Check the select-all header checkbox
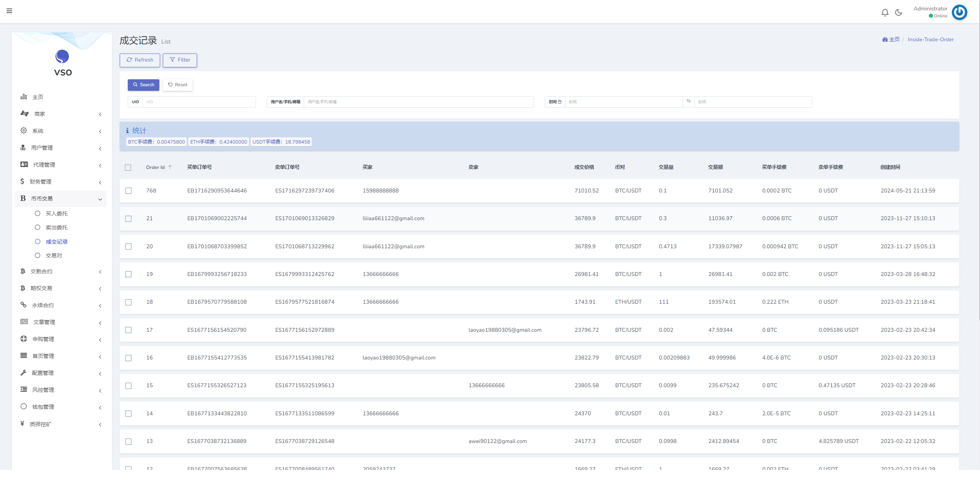980x483 pixels. click(x=128, y=167)
